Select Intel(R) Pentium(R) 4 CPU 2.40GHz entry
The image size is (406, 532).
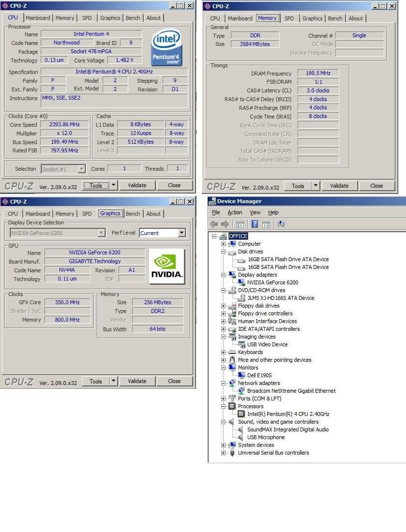[x=288, y=414]
